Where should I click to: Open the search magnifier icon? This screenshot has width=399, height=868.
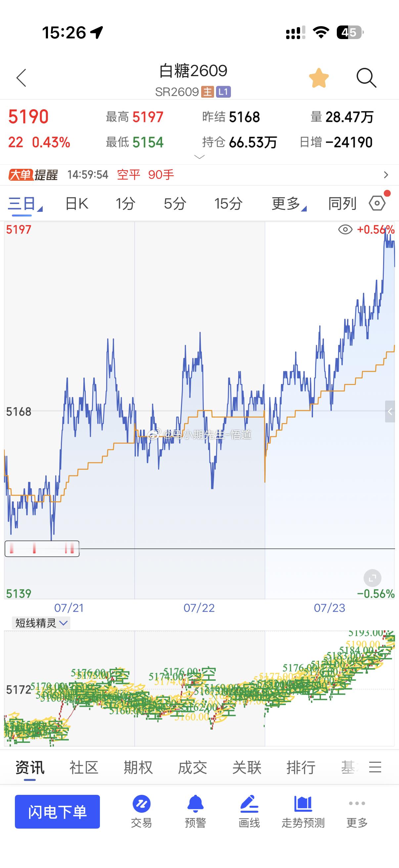[366, 78]
